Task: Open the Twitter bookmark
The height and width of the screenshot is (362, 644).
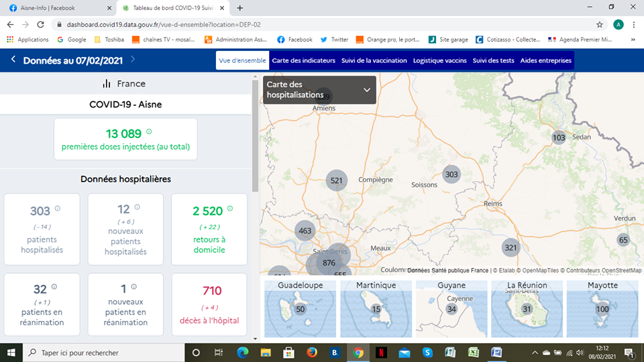Action: (x=334, y=40)
